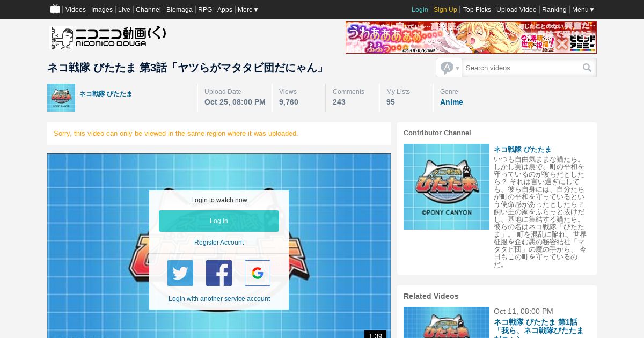Viewport: 644px width, 338px height.
Task: Open the Apps menu item
Action: 225,10
